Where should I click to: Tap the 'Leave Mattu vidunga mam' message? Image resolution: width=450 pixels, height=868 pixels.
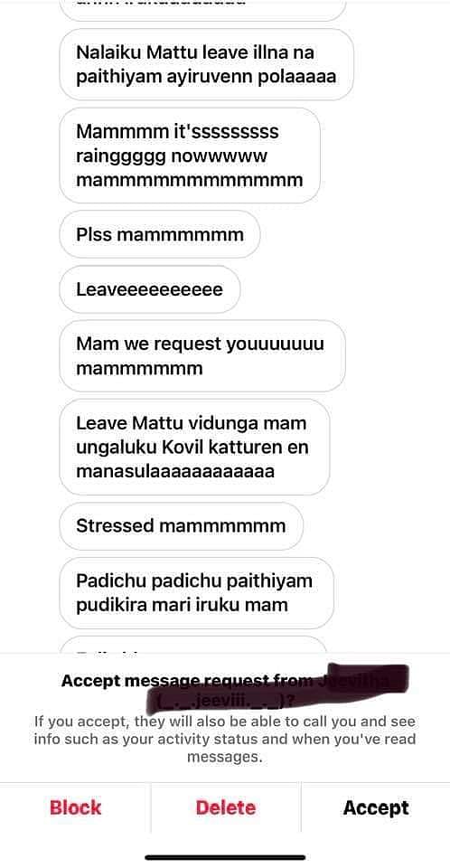coord(194,447)
